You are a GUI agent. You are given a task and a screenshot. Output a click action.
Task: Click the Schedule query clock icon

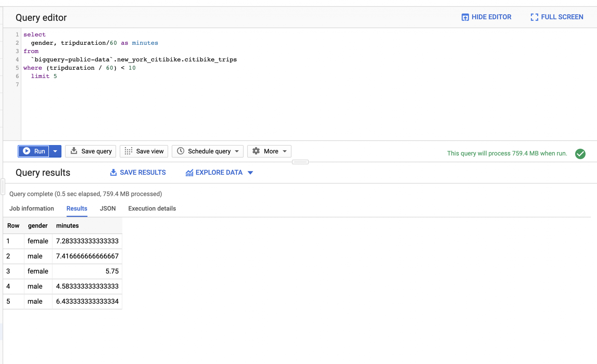181,151
